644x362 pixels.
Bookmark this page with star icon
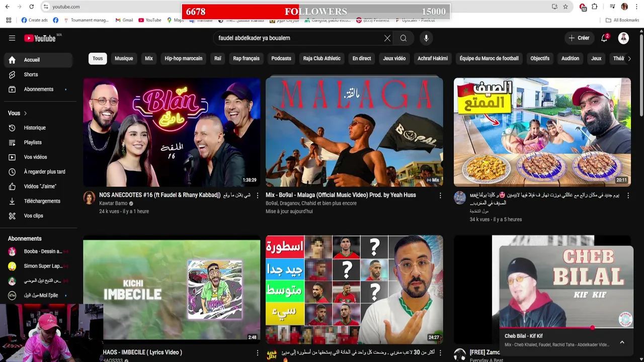566,7
